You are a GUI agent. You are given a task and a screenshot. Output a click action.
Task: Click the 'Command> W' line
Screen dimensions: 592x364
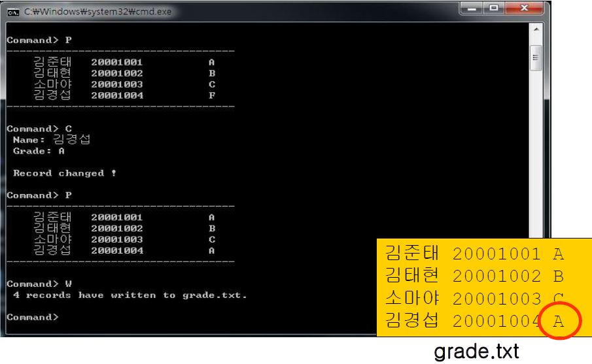(39, 284)
